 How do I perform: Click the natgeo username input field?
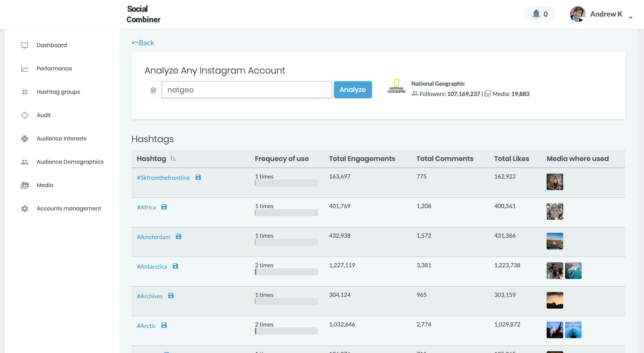[247, 90]
